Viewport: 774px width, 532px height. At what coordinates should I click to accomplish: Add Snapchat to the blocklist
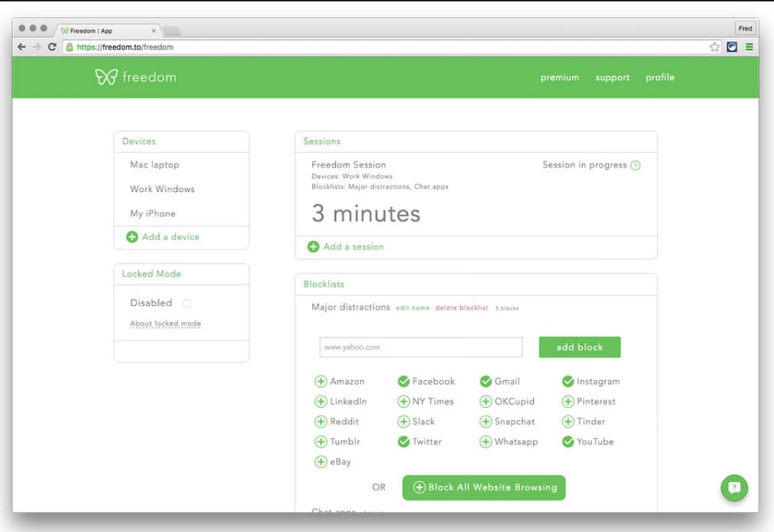[486, 421]
